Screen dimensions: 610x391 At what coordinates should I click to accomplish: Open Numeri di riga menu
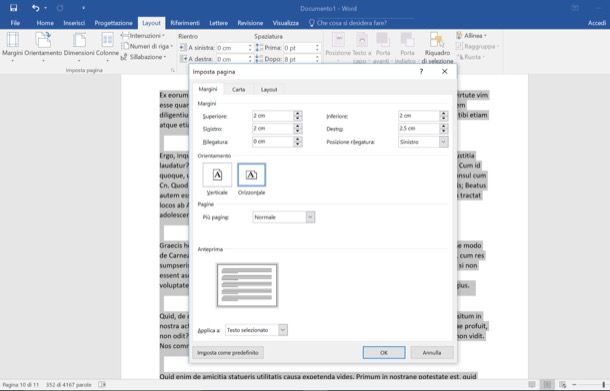(x=147, y=46)
